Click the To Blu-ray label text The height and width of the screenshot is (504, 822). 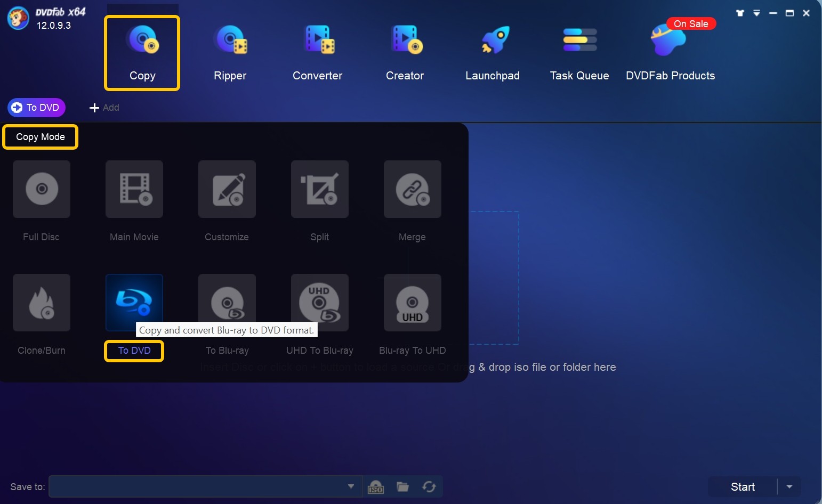point(227,351)
